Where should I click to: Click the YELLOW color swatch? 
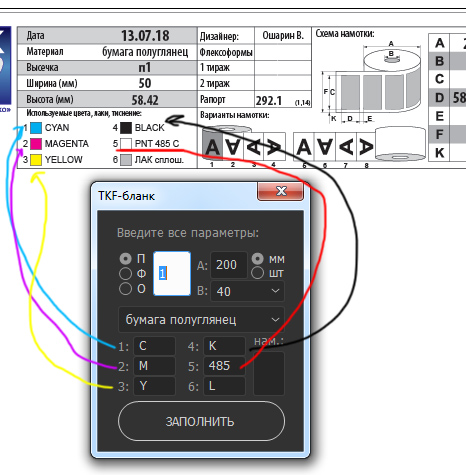click(36, 160)
